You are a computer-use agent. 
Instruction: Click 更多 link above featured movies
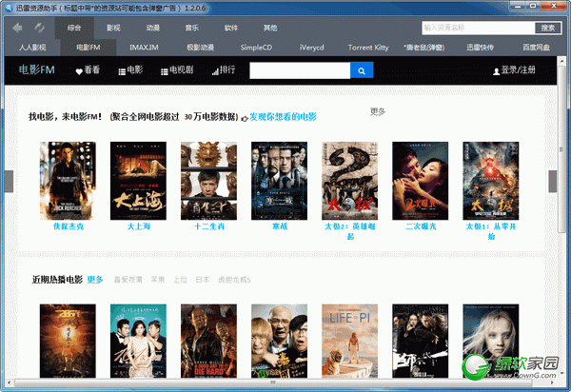pos(378,111)
